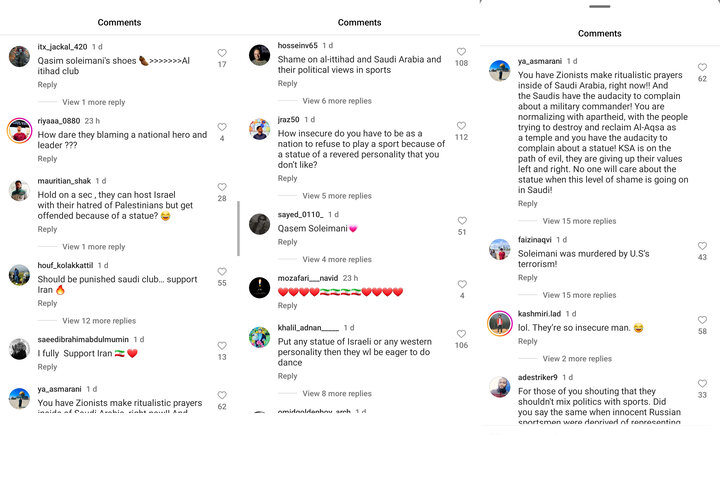Expand View 6 more replies under hosseinv65
720x480 pixels.
click(337, 101)
